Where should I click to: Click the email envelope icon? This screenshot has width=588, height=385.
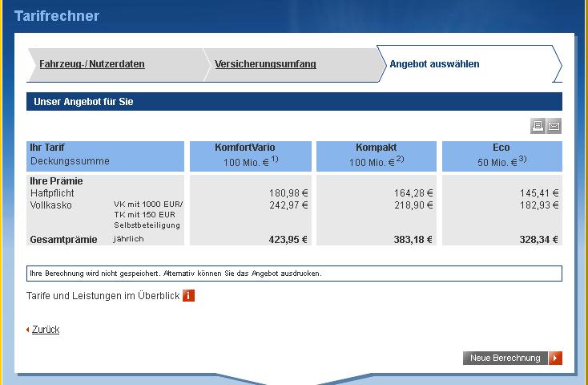554,126
